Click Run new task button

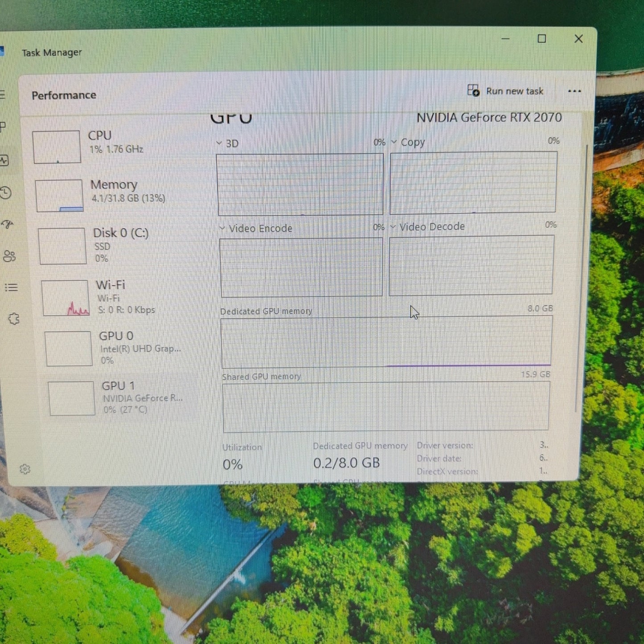(x=506, y=91)
